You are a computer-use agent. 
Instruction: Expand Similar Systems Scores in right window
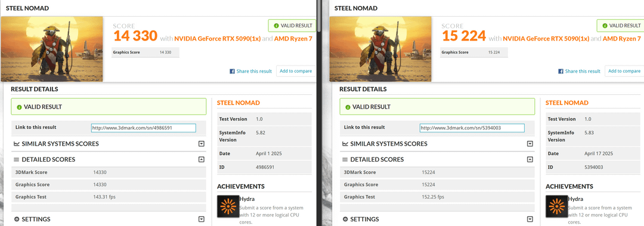[x=530, y=144]
